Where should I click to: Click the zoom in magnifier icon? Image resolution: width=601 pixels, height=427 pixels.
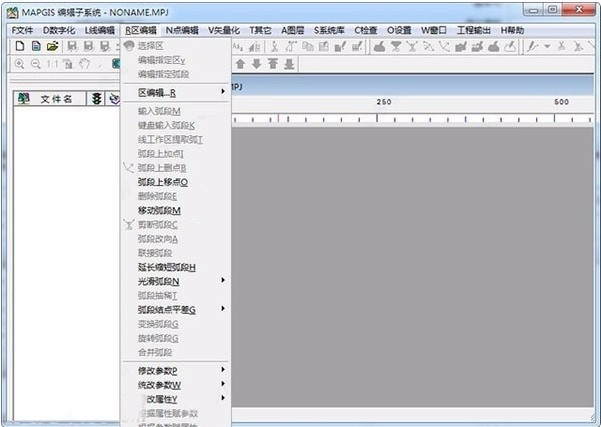point(19,64)
